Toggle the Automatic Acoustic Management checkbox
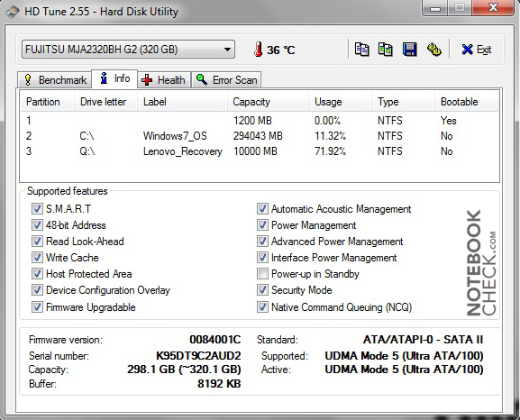Image resolution: width=520 pixels, height=420 pixels. (262, 209)
